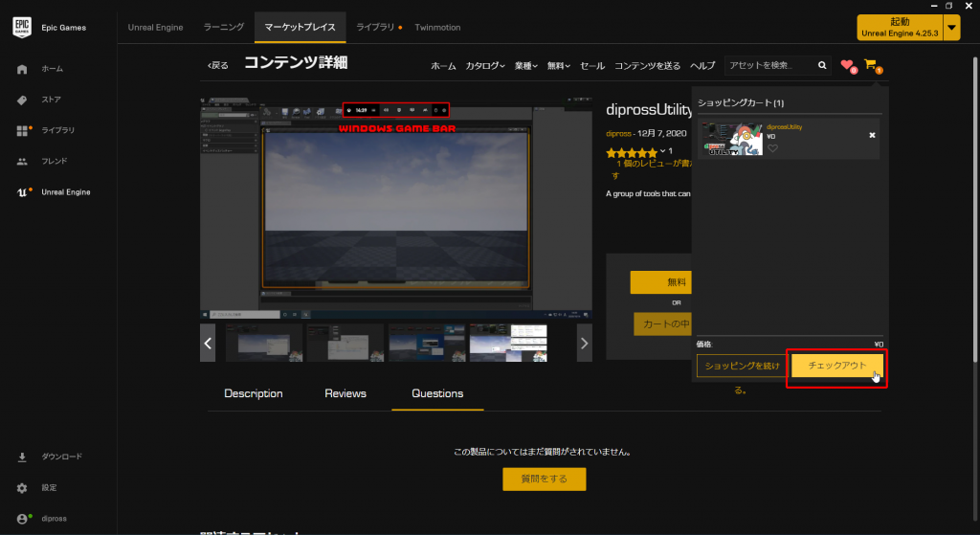Open the ホーム home icon in the sidebar
Image resolution: width=980 pixels, height=535 pixels.
pyautogui.click(x=22, y=69)
